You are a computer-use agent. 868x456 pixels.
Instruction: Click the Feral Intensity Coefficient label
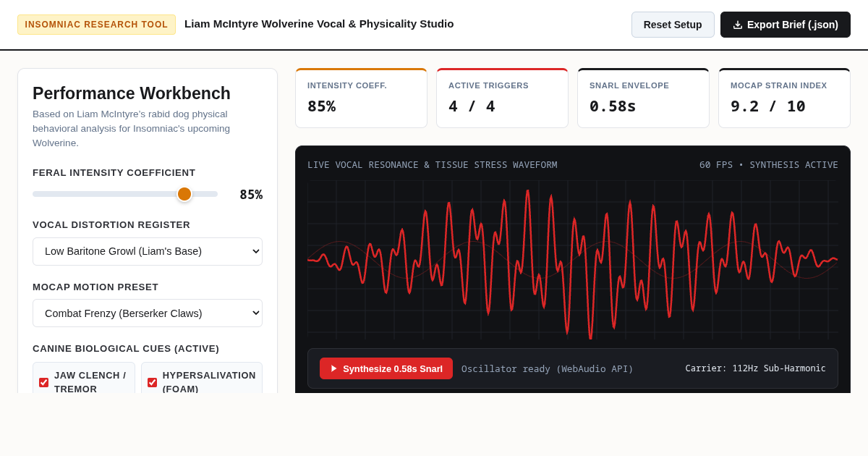114,173
